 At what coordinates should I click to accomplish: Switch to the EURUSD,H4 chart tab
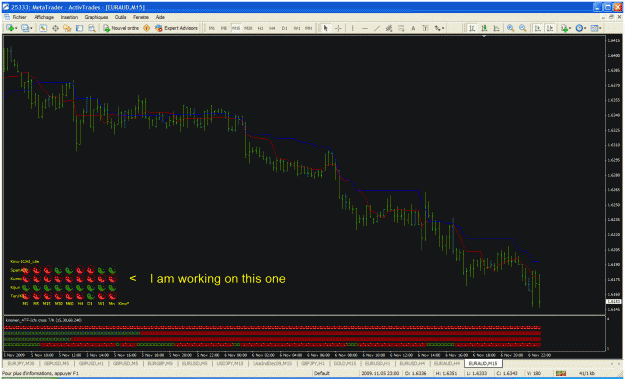412,363
